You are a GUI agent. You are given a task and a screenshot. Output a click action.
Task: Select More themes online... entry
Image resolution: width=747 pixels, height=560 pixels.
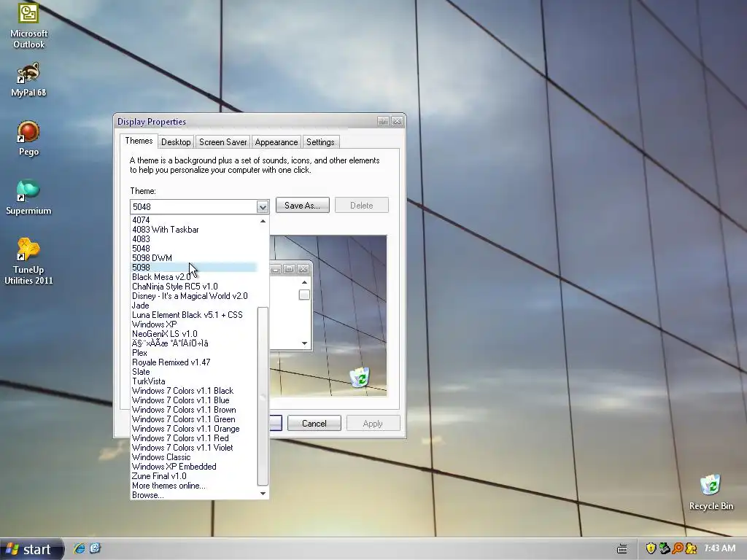pyautogui.click(x=194, y=486)
